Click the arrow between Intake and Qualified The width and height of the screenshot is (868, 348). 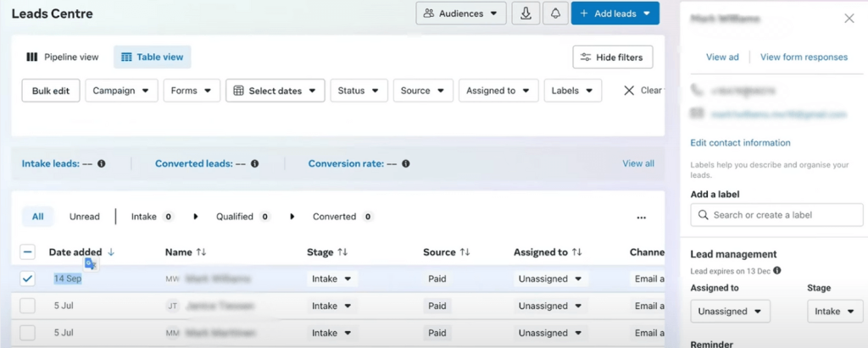point(196,217)
